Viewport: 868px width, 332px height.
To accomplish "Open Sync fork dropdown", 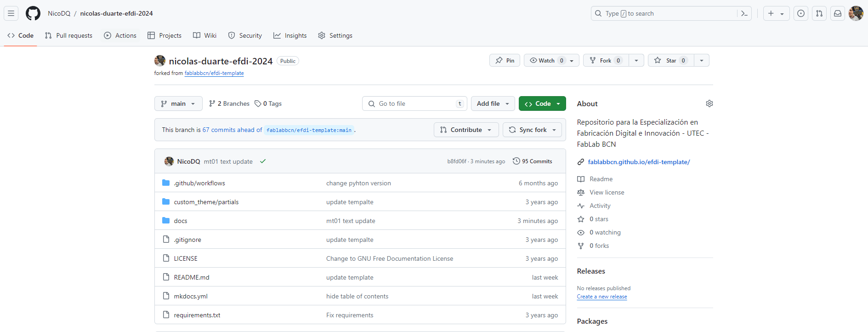I will [532, 130].
